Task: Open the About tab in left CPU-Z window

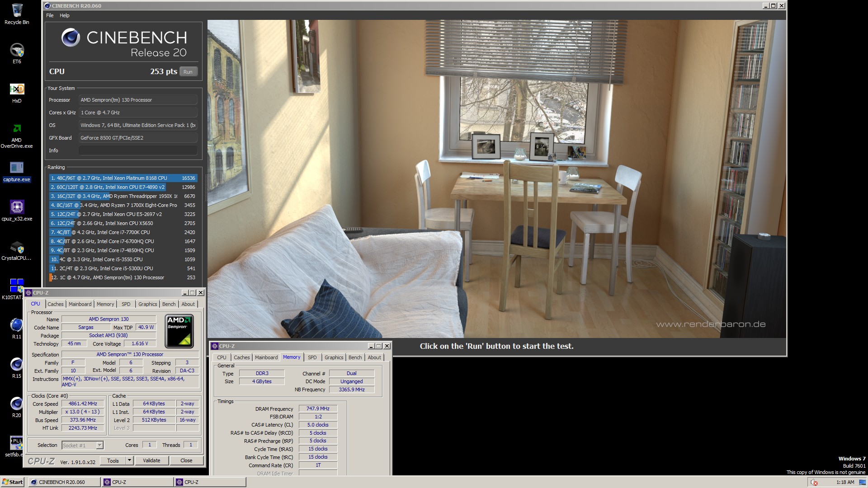Action: click(188, 304)
